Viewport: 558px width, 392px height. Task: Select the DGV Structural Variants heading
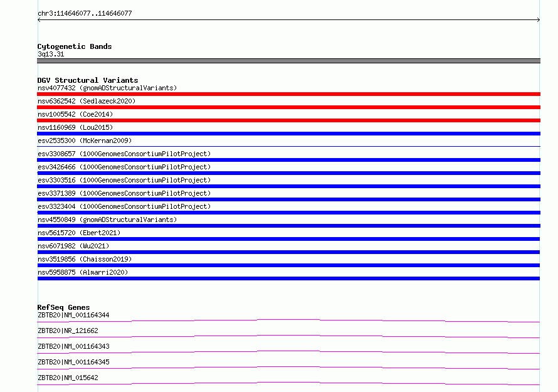click(88, 80)
